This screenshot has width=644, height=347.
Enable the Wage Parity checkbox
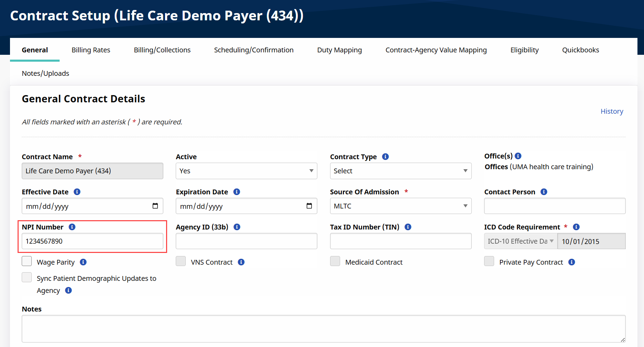pos(27,261)
